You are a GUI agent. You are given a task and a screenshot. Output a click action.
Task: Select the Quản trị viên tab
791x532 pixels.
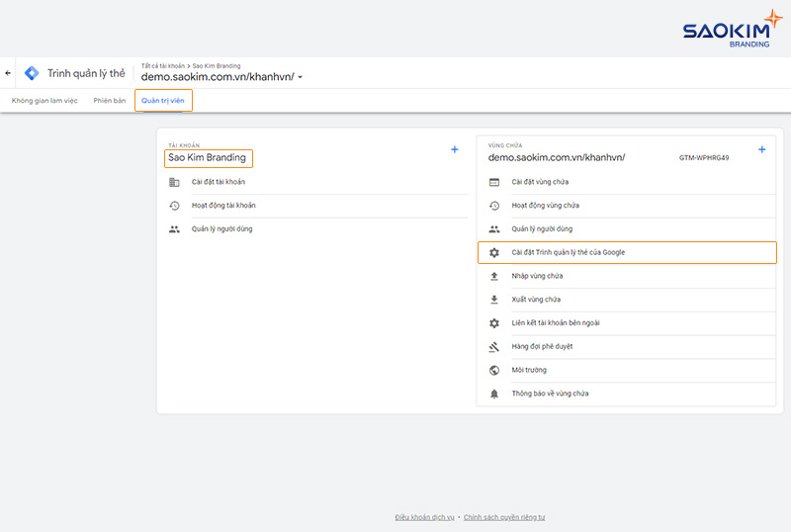tap(163, 101)
